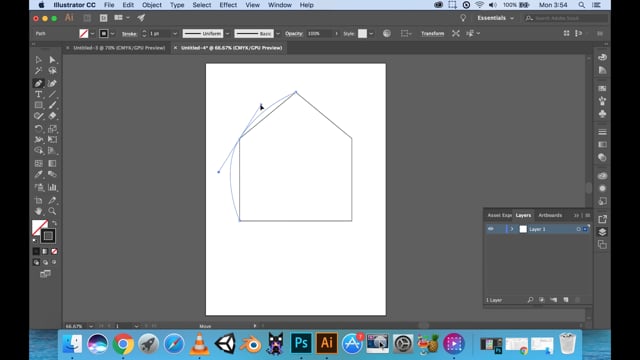Switch to Untitled-3 document tab

[x=119, y=48]
